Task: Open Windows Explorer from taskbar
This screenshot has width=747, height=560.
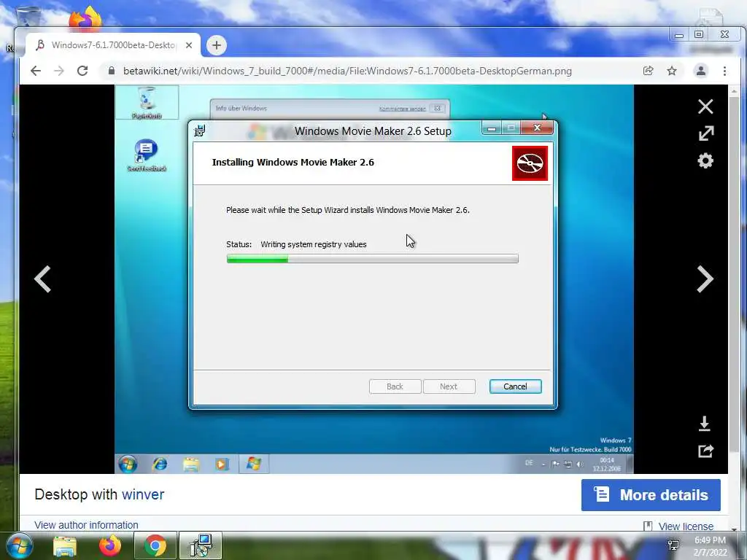Action: tap(65, 545)
